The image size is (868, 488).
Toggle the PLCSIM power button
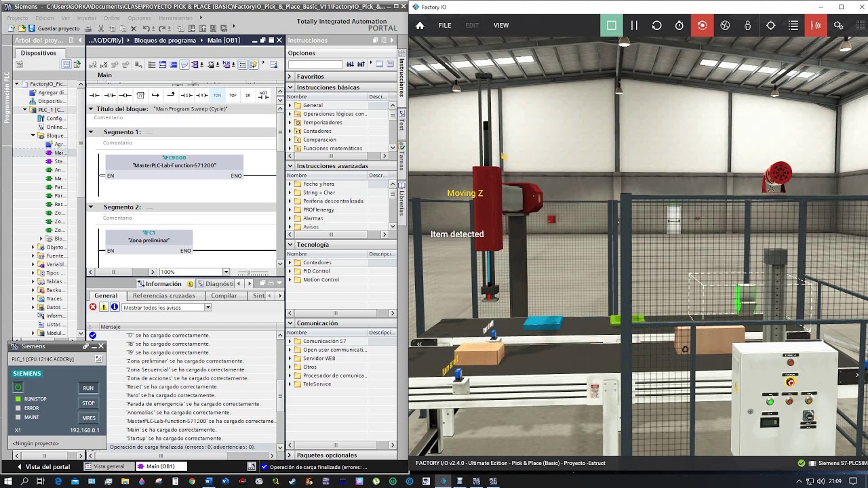[x=18, y=387]
